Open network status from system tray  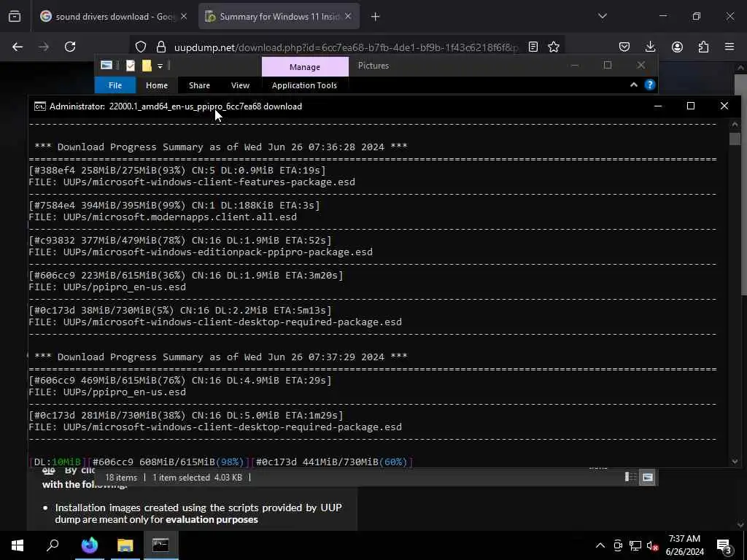[x=635, y=545]
